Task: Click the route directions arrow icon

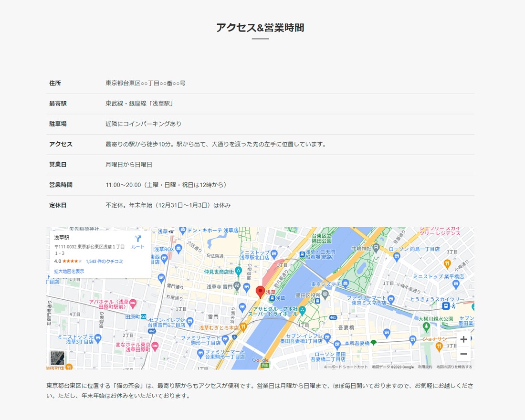Action: coord(138,239)
